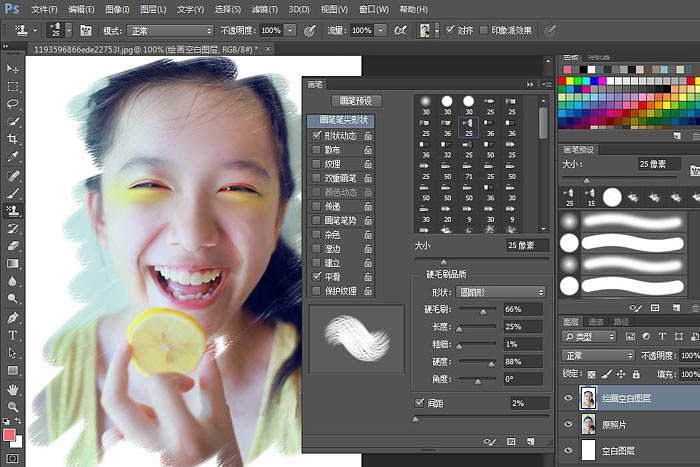
Task: Pick the Eyedropper tool
Action: tap(13, 157)
